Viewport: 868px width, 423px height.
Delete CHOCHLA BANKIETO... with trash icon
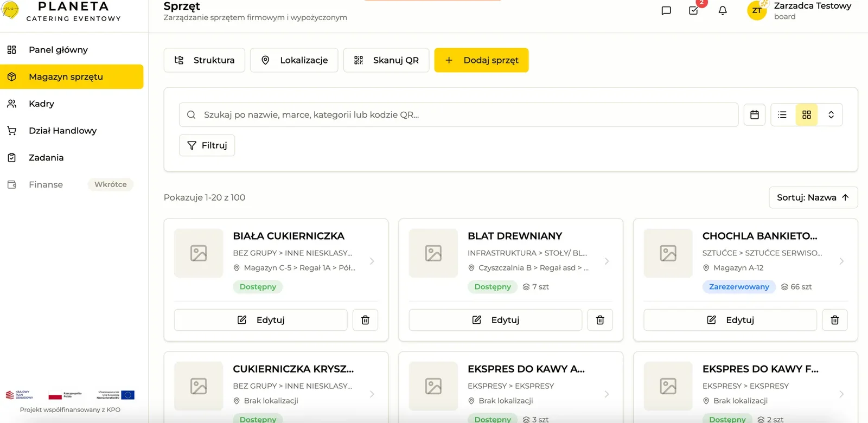click(x=835, y=320)
